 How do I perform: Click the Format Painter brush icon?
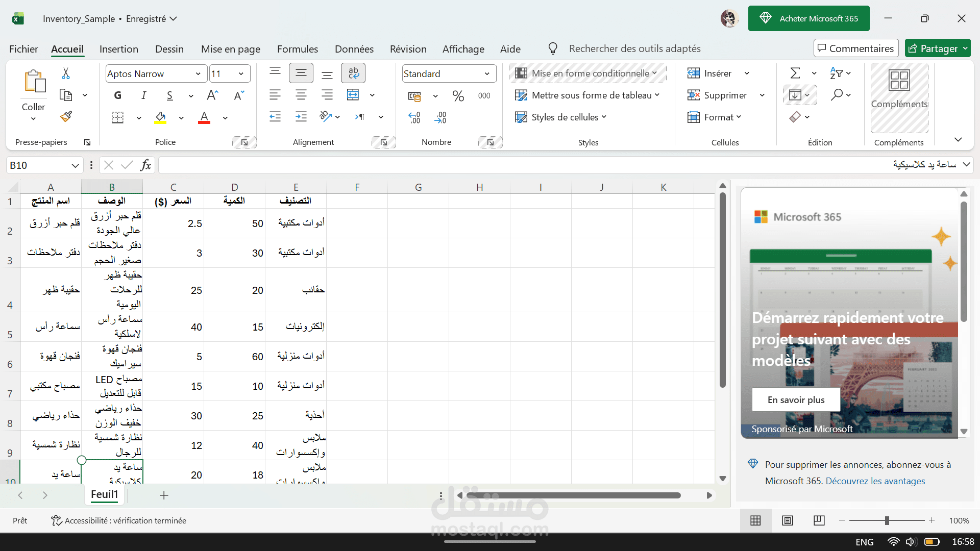pyautogui.click(x=66, y=117)
